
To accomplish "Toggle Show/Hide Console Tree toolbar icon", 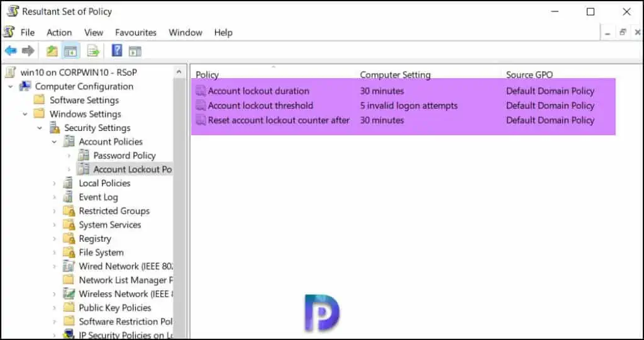I will [x=70, y=52].
